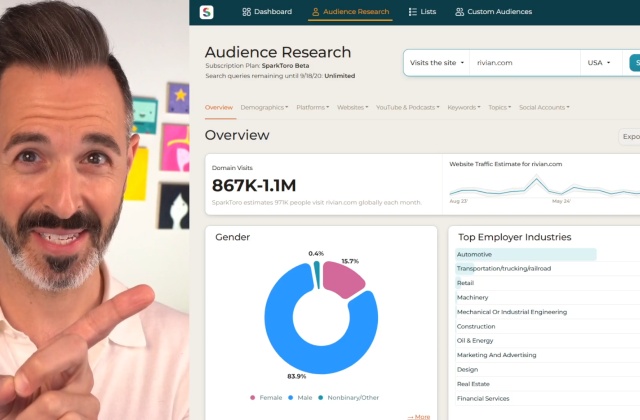Expand the Social Accounts tab menu
This screenshot has width=640, height=420.
(x=544, y=107)
